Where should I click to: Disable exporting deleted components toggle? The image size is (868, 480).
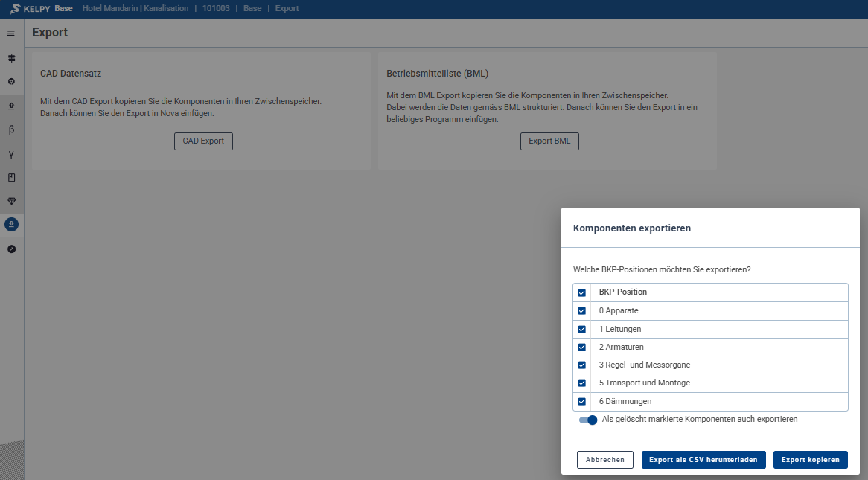click(588, 420)
